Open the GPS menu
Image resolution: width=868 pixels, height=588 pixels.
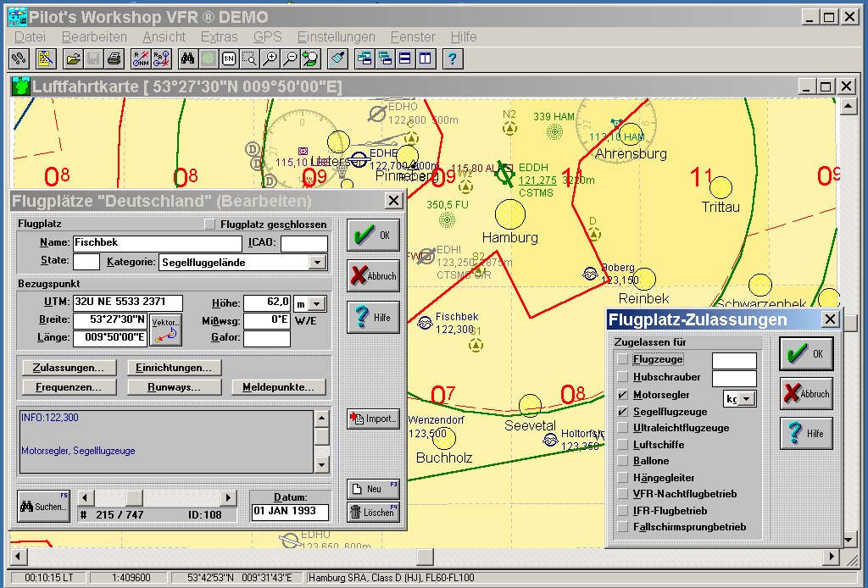[x=267, y=37]
